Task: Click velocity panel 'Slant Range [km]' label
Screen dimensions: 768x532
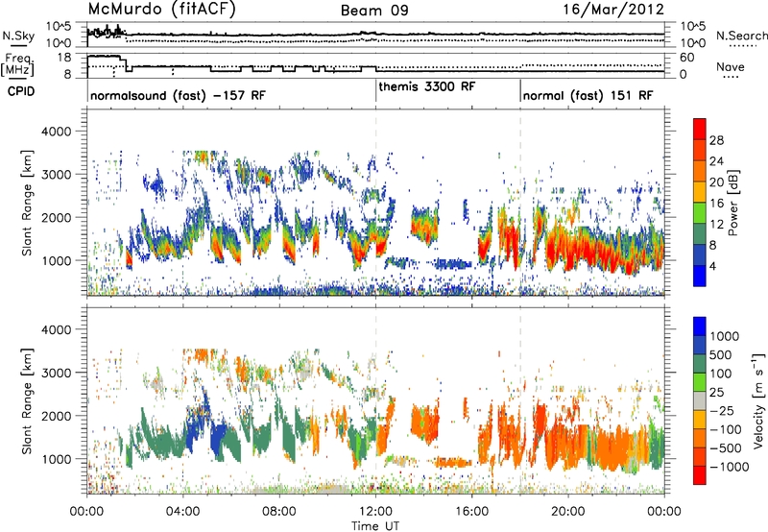Action: click(x=27, y=400)
